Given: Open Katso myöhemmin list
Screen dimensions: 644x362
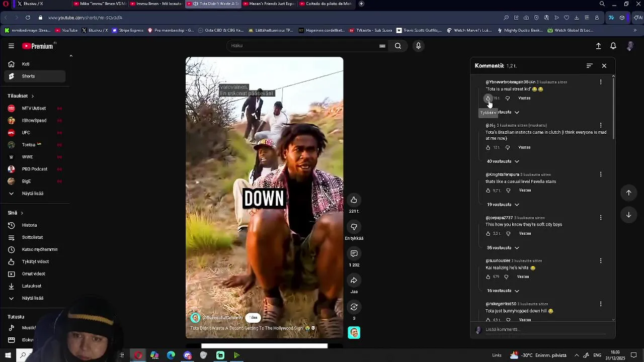Looking at the screenshot, I should coord(35,249).
